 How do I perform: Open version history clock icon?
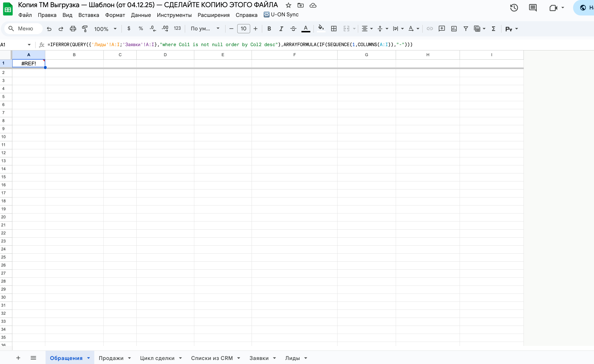pos(514,8)
